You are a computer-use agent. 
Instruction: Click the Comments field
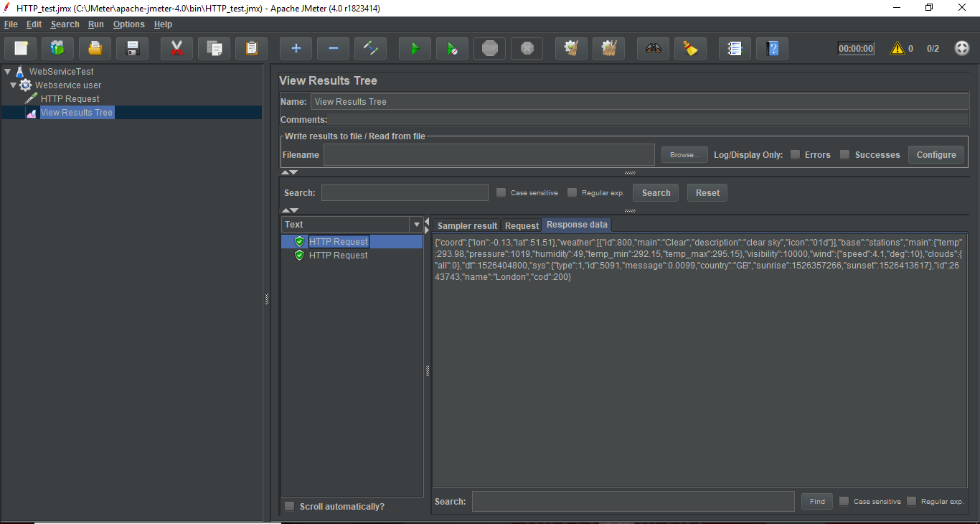pyautogui.click(x=649, y=120)
